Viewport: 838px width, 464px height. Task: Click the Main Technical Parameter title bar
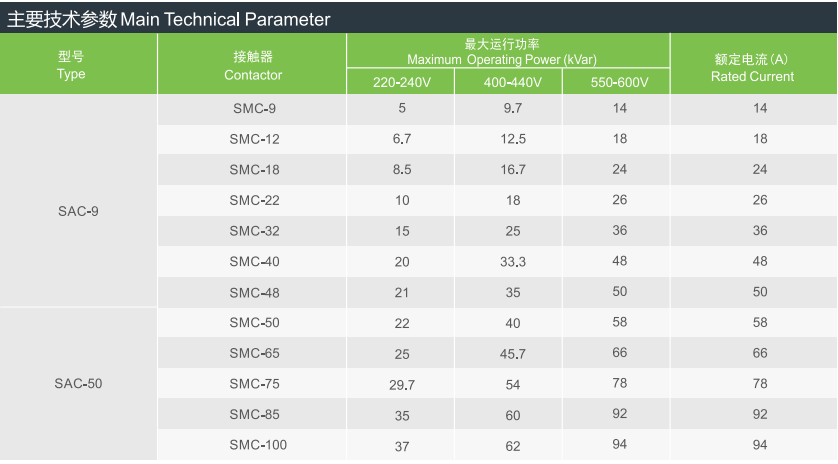(x=170, y=19)
